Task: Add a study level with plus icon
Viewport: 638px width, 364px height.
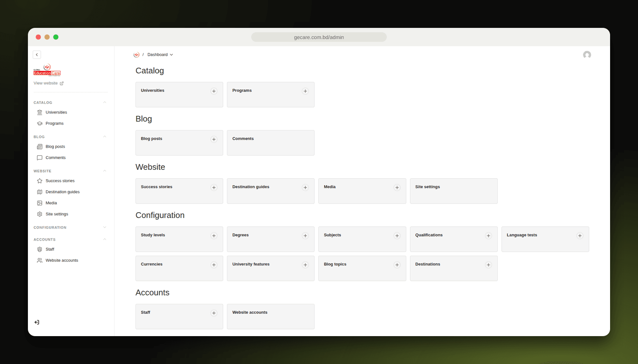Action: tap(214, 236)
